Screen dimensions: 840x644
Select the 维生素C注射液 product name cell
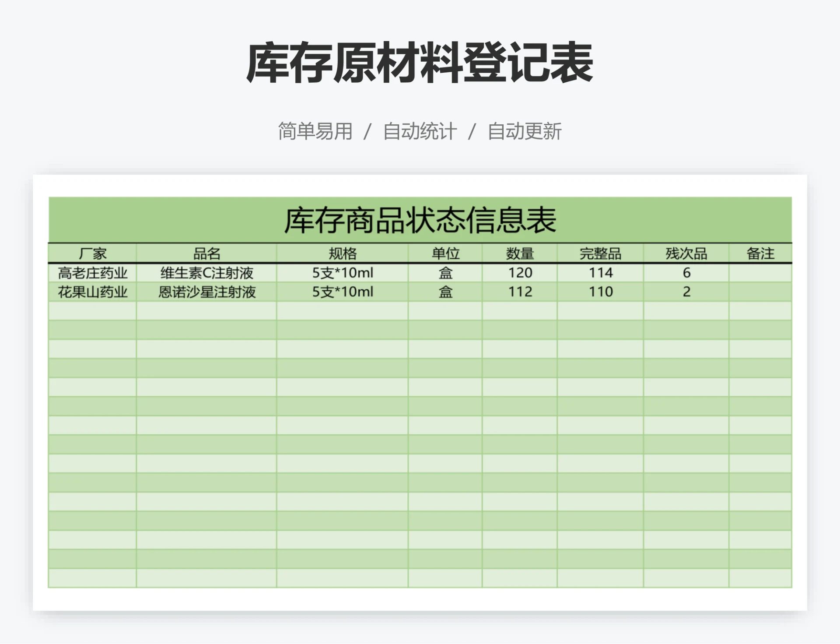(x=206, y=272)
